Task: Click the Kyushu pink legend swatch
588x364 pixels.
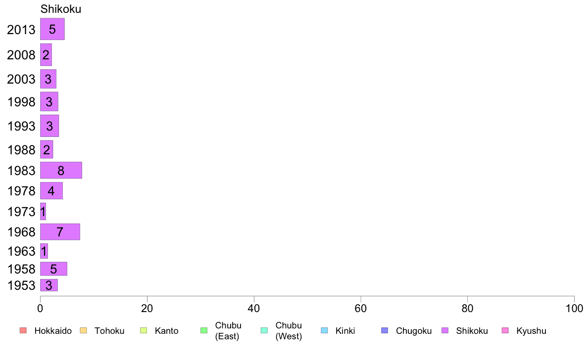Action: click(505, 330)
